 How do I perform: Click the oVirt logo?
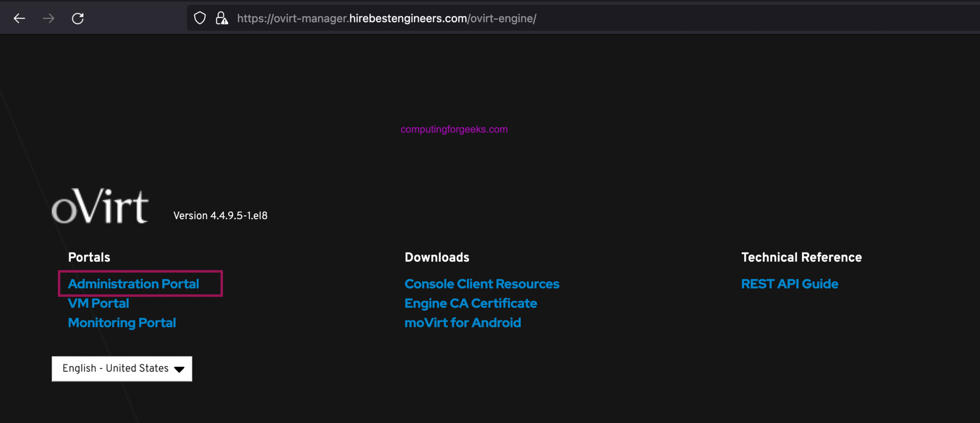[100, 206]
